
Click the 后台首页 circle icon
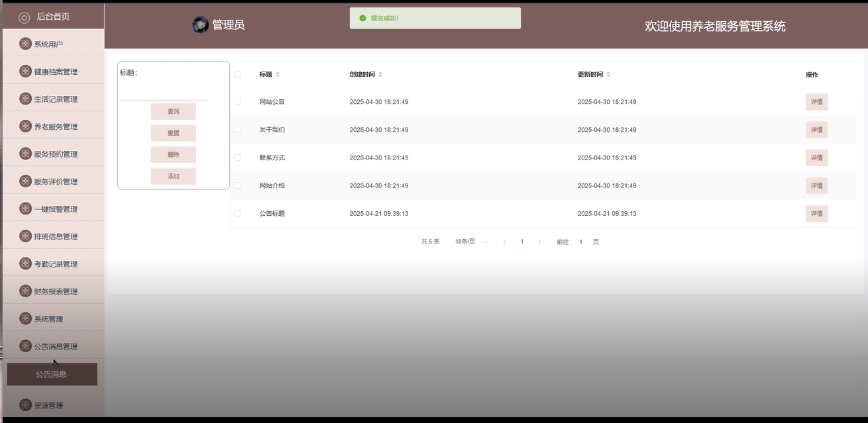point(25,17)
